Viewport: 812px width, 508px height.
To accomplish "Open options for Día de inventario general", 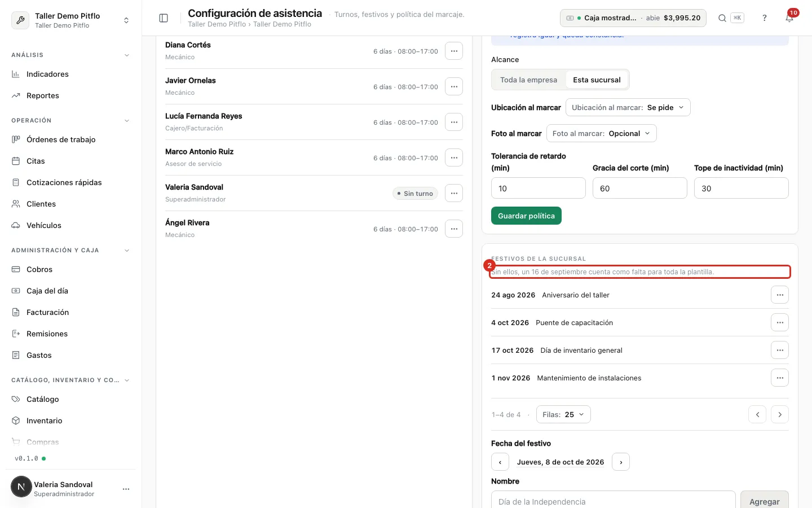I will pos(780,350).
